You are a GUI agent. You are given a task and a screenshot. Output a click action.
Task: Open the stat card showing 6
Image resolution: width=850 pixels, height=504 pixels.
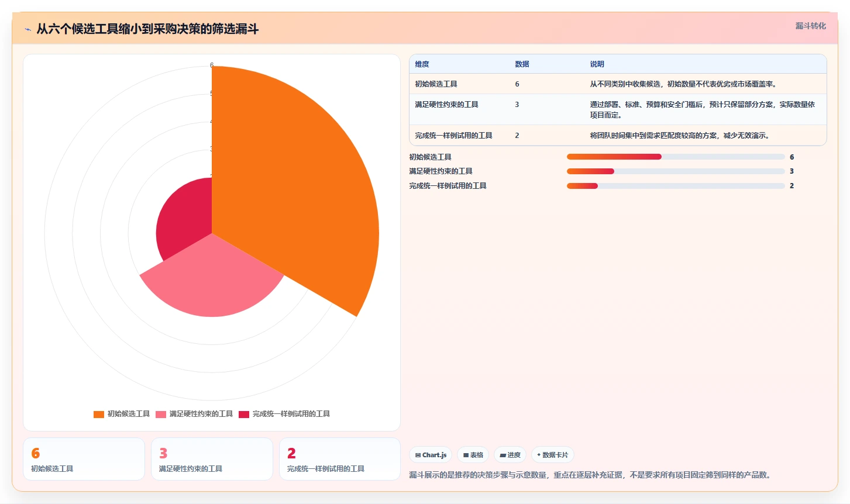pos(84,459)
